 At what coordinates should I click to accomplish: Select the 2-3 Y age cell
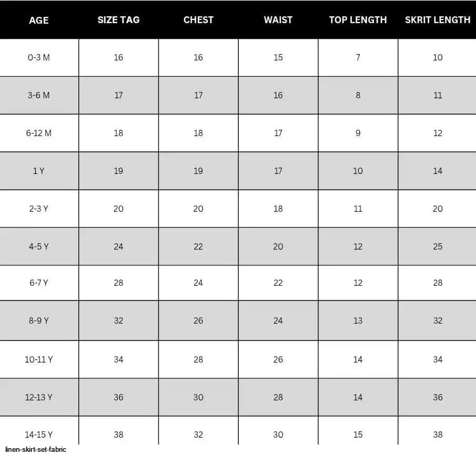39,209
